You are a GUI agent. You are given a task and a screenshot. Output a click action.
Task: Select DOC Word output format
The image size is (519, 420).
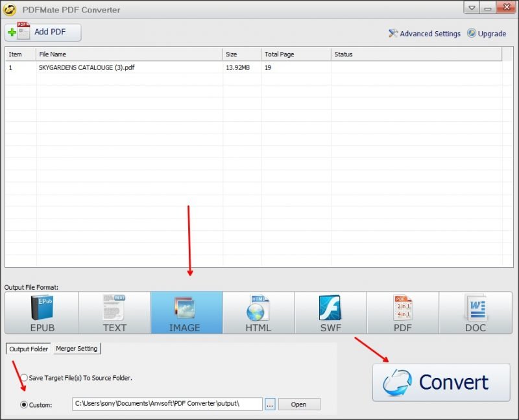(x=476, y=313)
